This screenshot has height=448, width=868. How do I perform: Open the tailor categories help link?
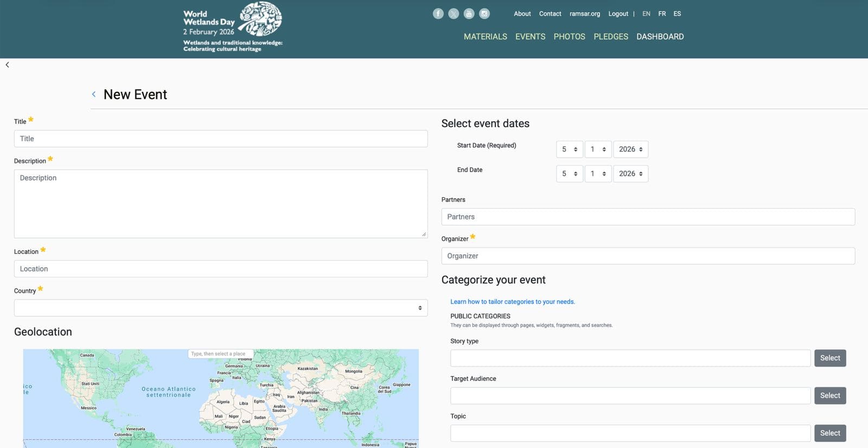pyautogui.click(x=513, y=302)
